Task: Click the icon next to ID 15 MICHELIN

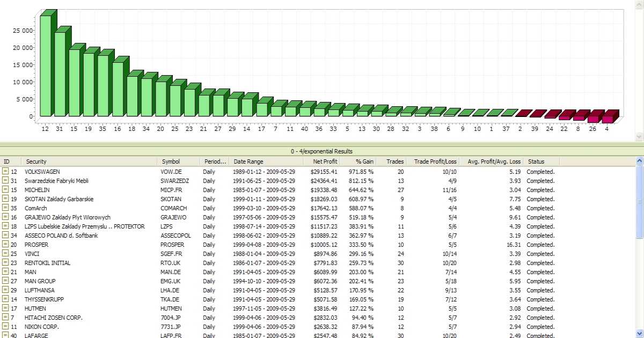Action: [6, 190]
